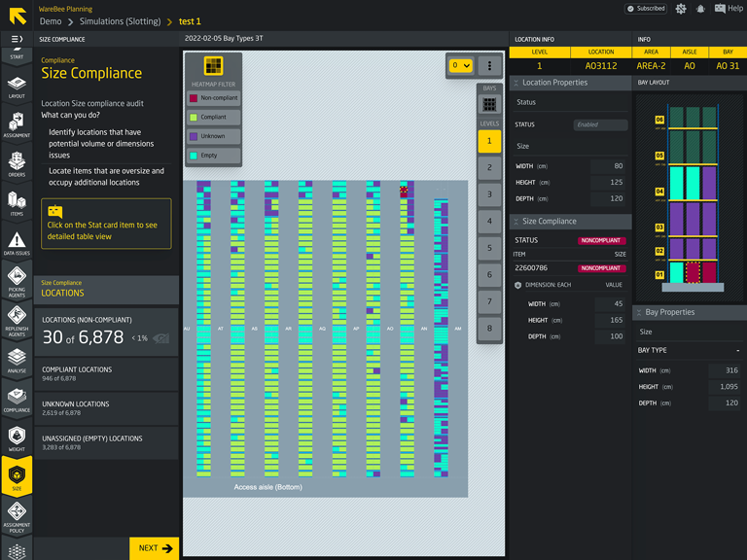This screenshot has height=560, width=747.
Task: Open the Unassigned (Empty) Locations stat card
Action: click(106, 443)
